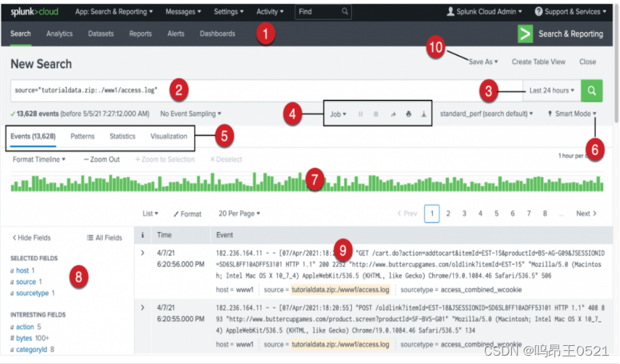Click Create Table View
Screen dimensions: 620x364
click(x=538, y=61)
